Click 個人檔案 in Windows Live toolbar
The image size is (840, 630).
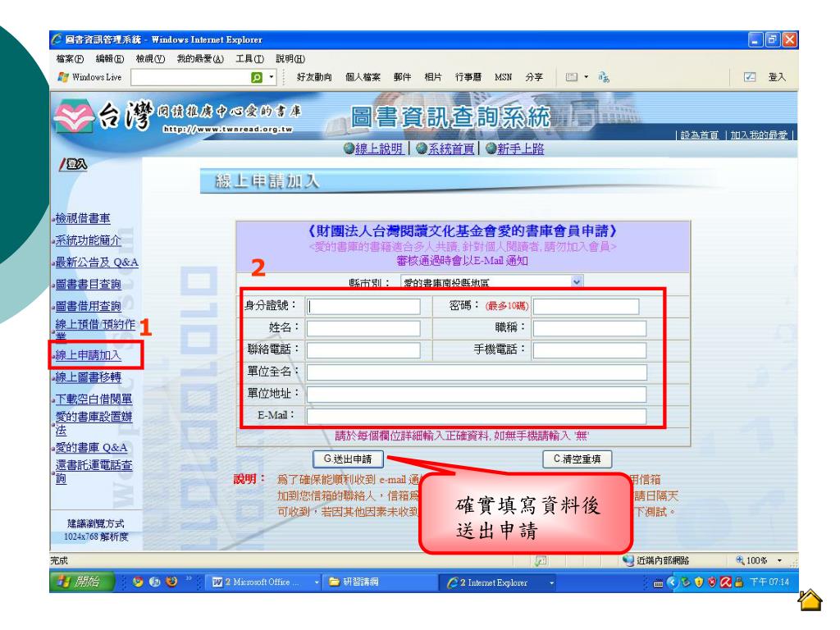pos(363,77)
